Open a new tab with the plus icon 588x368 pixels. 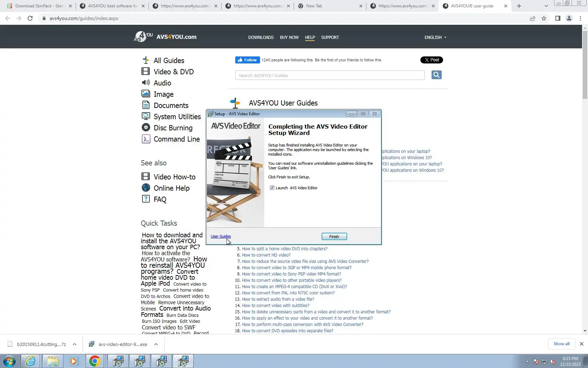[519, 6]
